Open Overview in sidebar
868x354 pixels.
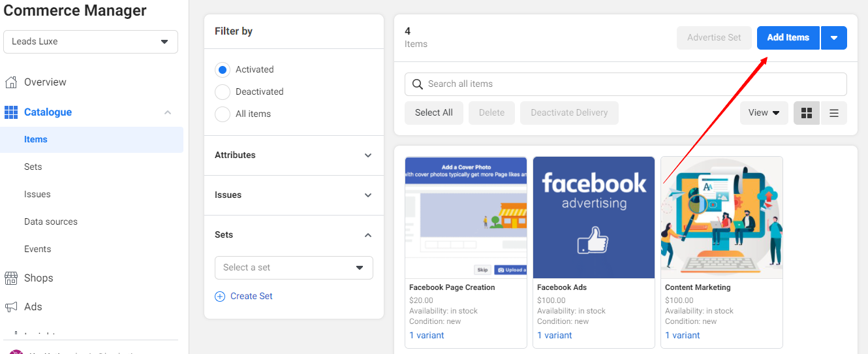coord(45,82)
